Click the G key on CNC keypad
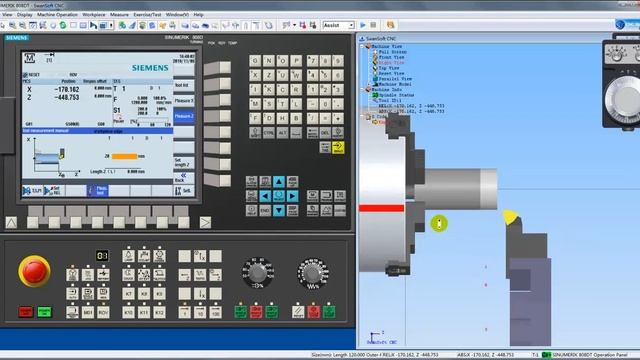640x360 pixels. click(255, 61)
